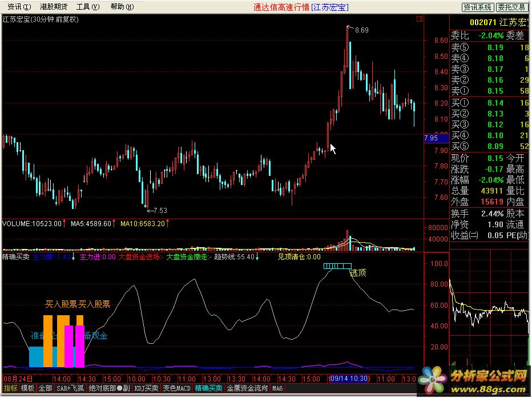Click the 趋势线:55.40 indicator label
This screenshot has width=532, height=398.
[x=234, y=257]
